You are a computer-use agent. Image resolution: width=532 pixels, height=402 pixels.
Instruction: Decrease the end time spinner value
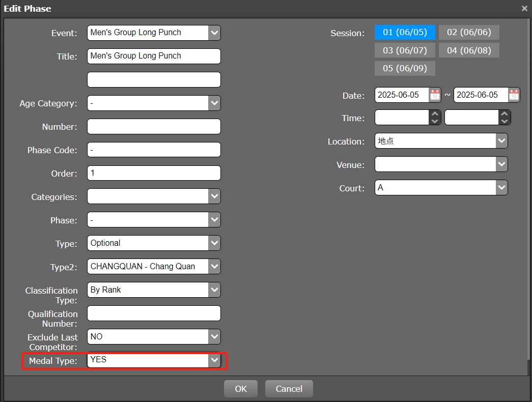coord(504,121)
